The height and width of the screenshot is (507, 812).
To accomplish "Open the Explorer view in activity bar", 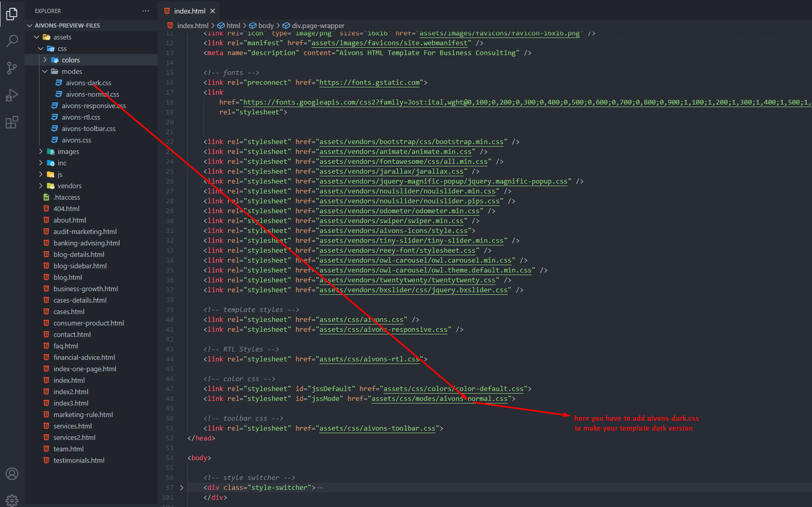I will pyautogui.click(x=11, y=14).
